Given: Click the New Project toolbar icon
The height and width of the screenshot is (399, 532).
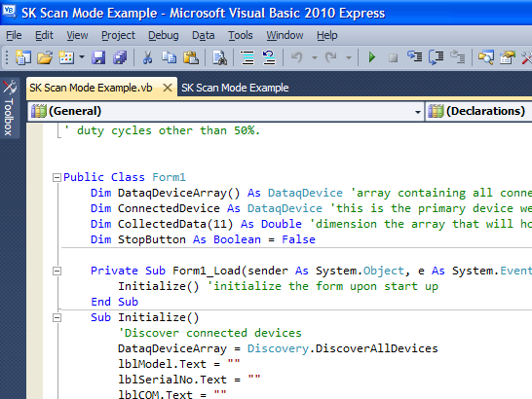Looking at the screenshot, I should pyautogui.click(x=23, y=57).
